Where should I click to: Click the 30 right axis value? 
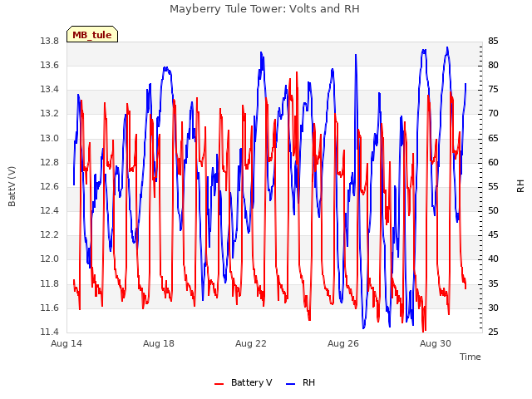[493, 308]
